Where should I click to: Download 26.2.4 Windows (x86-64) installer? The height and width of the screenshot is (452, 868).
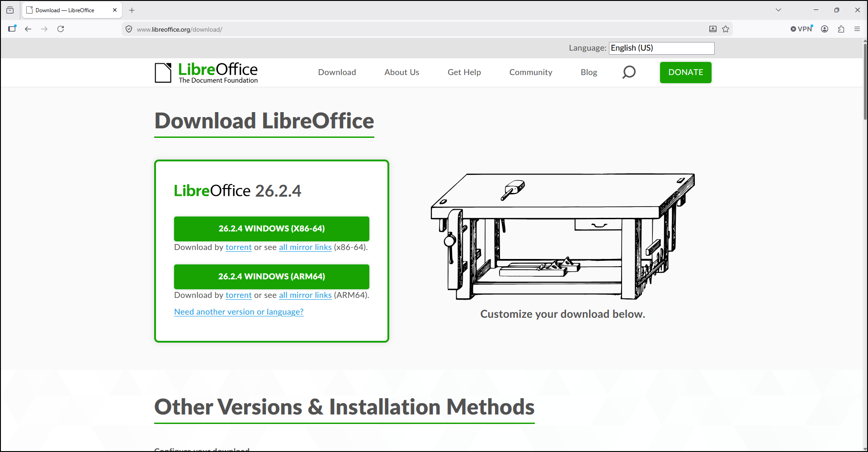[x=272, y=229]
